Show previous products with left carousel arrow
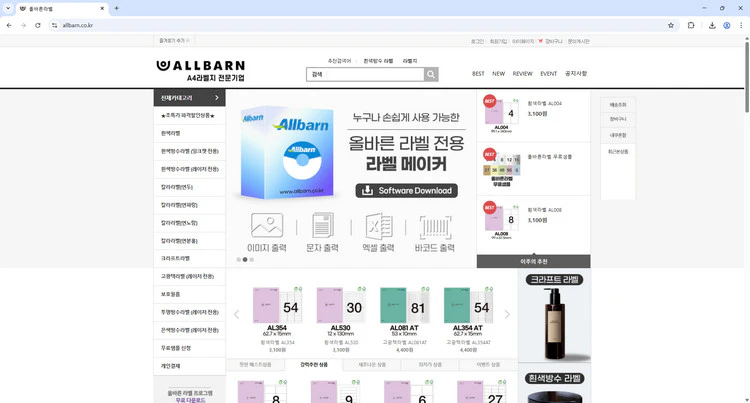 [x=237, y=314]
